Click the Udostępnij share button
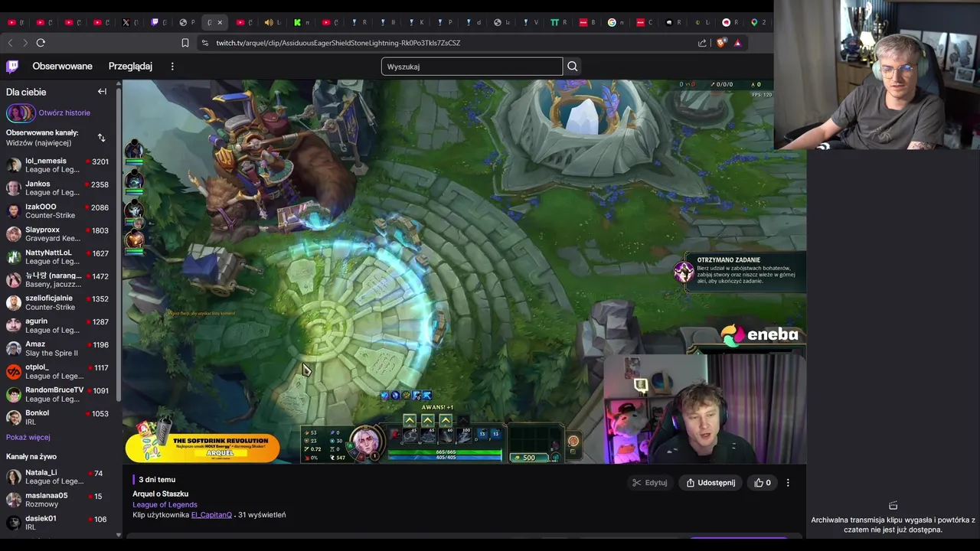The width and height of the screenshot is (980, 551). click(x=711, y=483)
